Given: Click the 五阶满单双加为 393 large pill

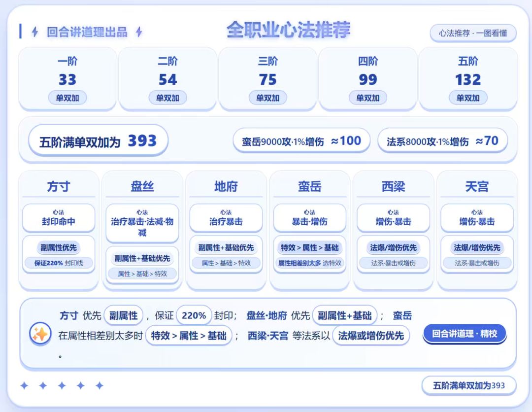Looking at the screenshot, I should click(x=98, y=141).
